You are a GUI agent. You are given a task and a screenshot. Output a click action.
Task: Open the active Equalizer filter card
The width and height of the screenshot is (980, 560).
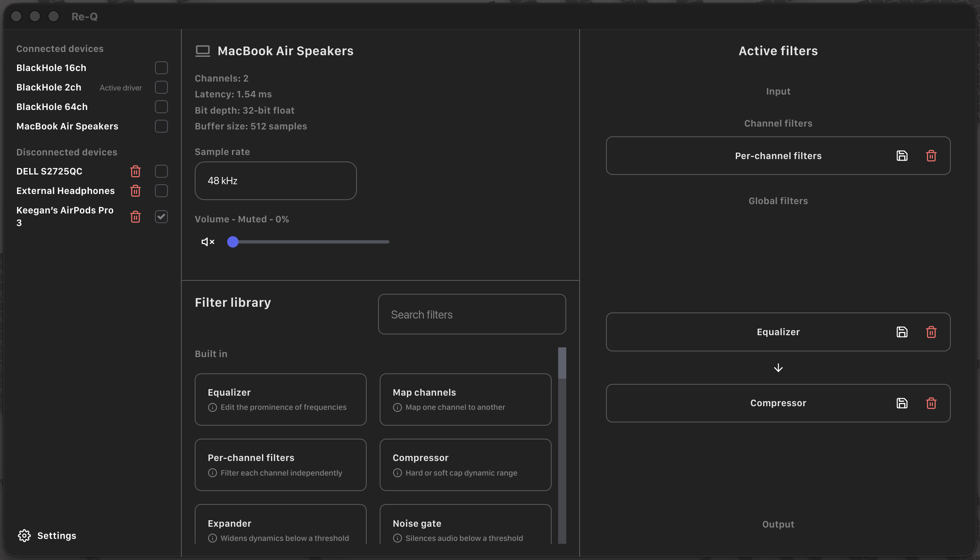(x=778, y=332)
